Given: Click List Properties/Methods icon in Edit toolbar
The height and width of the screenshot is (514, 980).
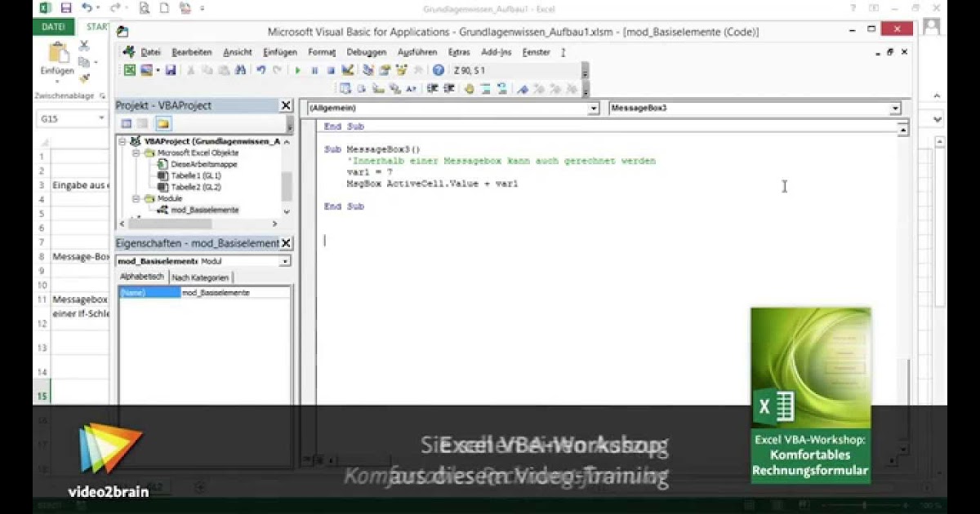Looking at the screenshot, I should (x=345, y=88).
